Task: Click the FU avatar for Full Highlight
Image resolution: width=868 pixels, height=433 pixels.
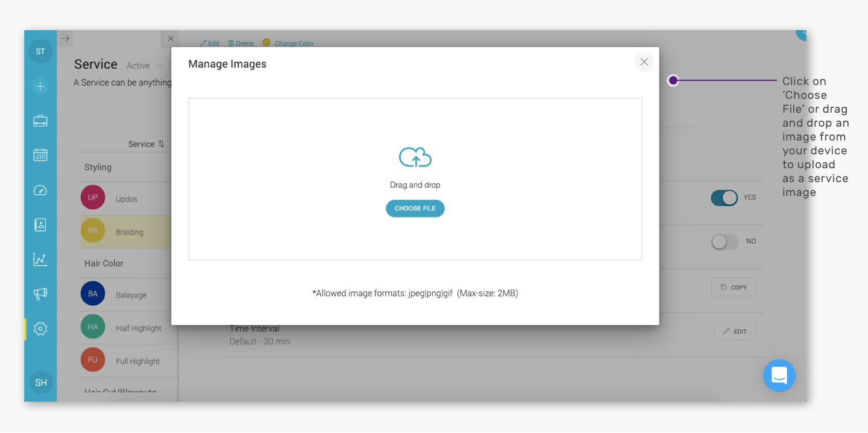Action: [x=93, y=360]
